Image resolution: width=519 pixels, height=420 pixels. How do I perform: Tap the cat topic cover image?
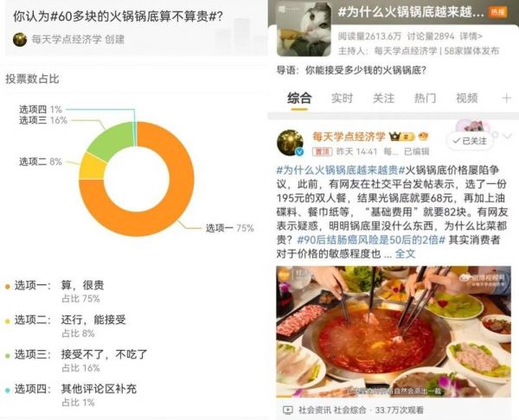coord(304,29)
